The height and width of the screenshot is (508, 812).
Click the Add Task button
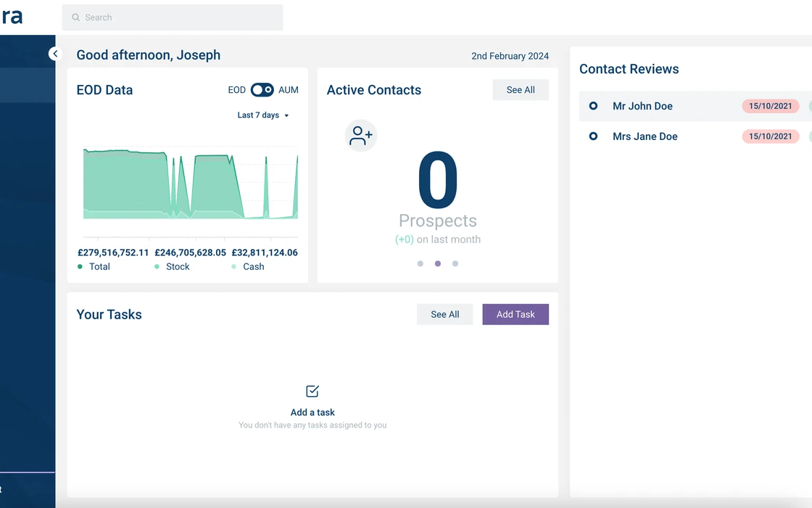[x=515, y=314]
